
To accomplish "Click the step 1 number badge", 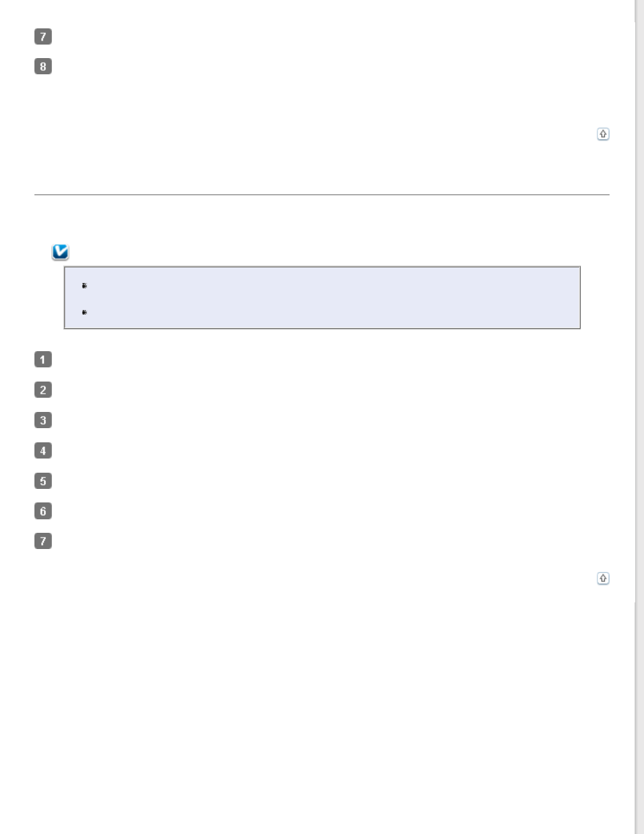I will pyautogui.click(x=43, y=359).
